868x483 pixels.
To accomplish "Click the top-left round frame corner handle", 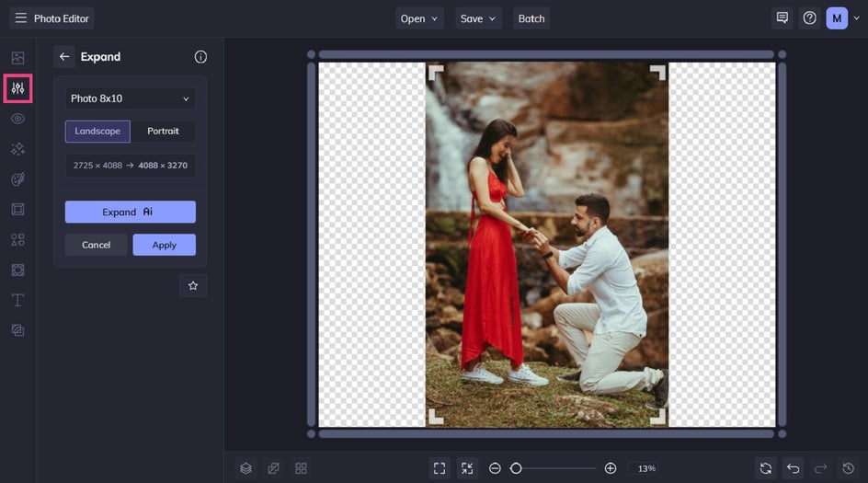I will (x=311, y=54).
